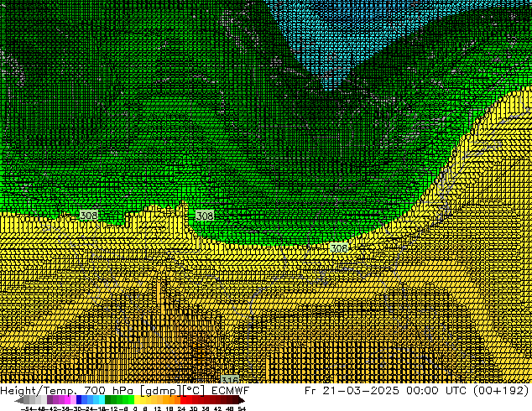The width and height of the screenshot is (532, 411).
Task: Click the blue section of temperature color bar
Action: (91, 399)
